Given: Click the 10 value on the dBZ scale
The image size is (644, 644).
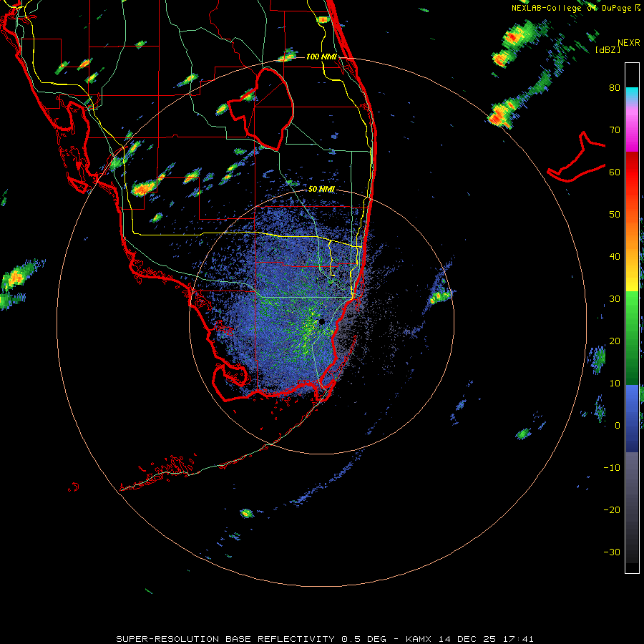Looking at the screenshot, I should (x=615, y=384).
